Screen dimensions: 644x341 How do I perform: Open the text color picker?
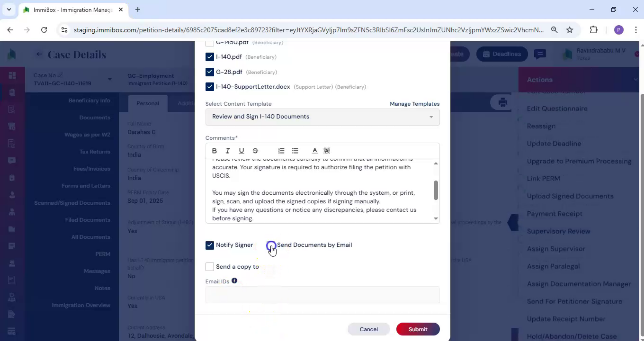[x=315, y=151]
